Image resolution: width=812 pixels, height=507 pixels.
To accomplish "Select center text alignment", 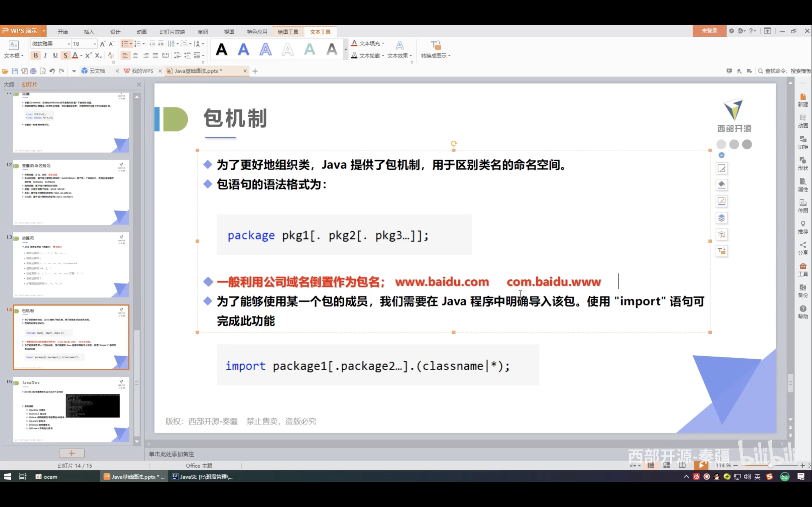I will pyautogui.click(x=135, y=55).
